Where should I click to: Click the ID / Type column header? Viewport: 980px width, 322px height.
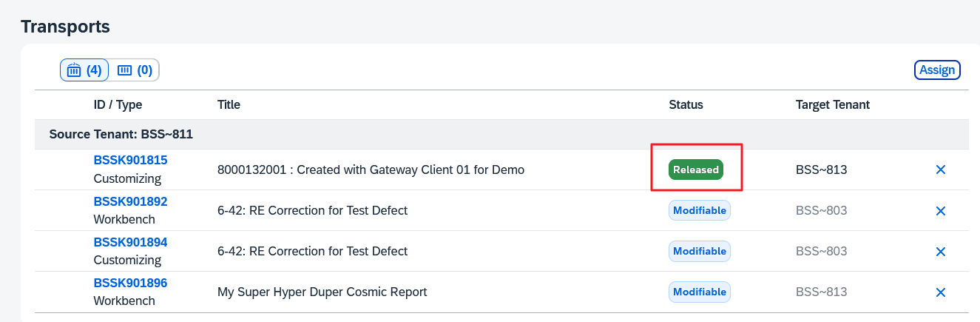[118, 105]
